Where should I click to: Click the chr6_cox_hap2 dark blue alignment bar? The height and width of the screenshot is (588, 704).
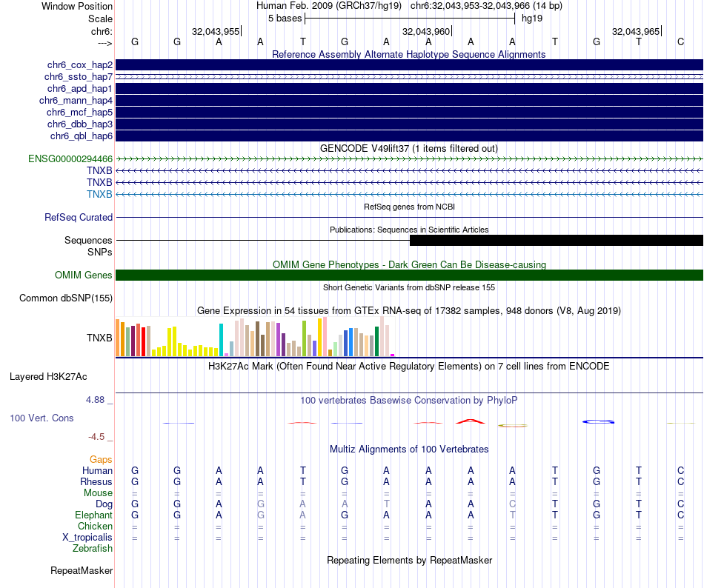point(409,65)
